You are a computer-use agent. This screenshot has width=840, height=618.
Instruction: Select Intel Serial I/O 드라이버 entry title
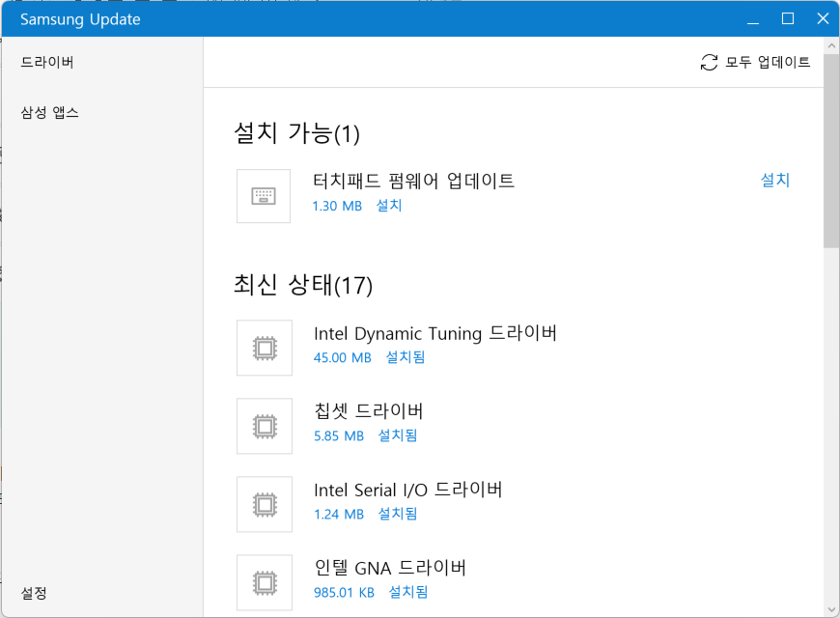point(408,490)
